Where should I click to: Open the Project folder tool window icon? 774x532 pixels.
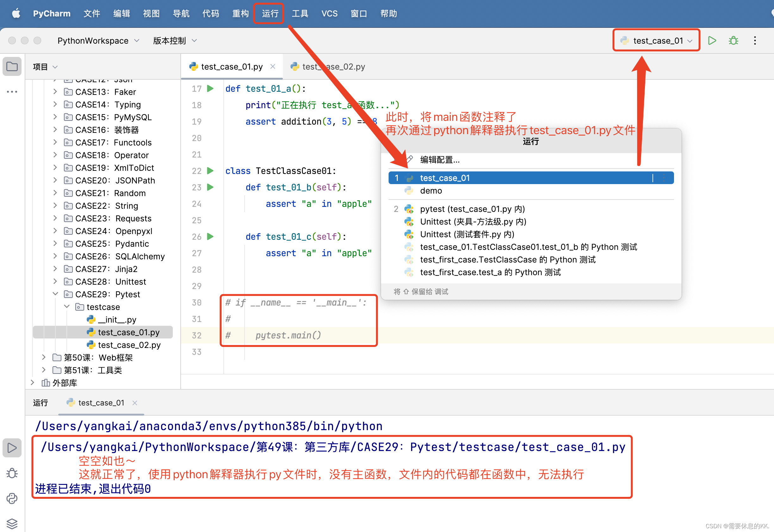12,66
